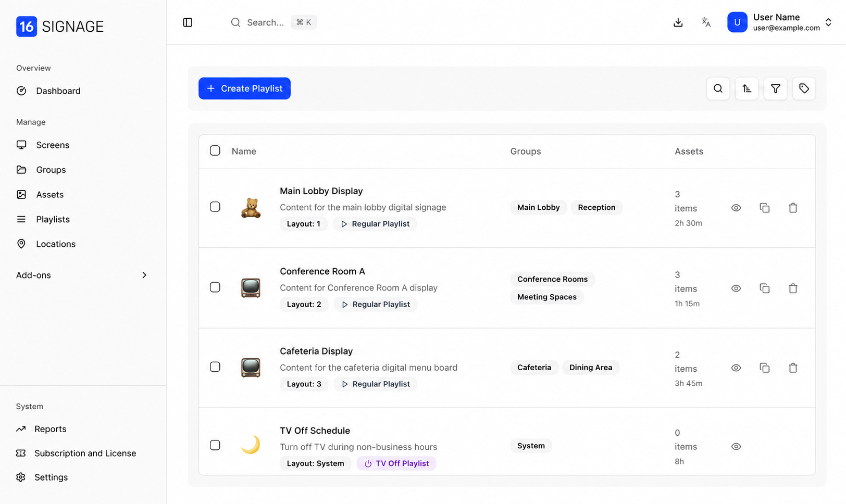The image size is (846, 504).
Task: Click the Main Lobby group tag
Action: coord(538,207)
